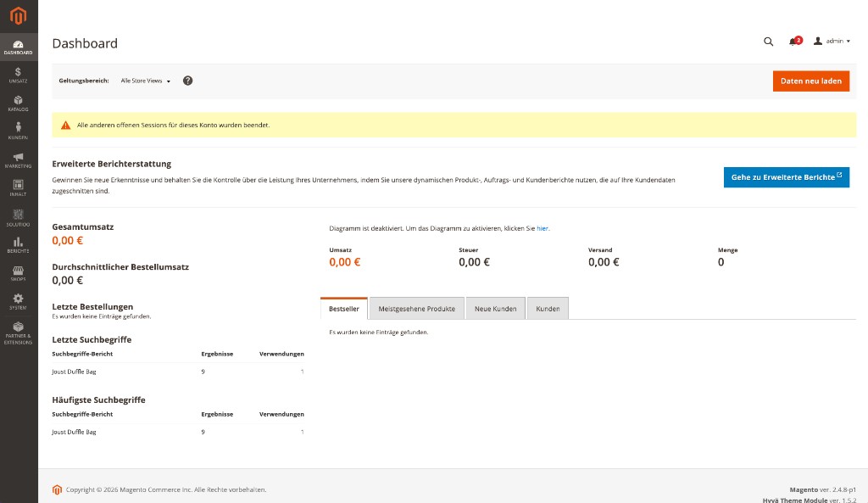Open the System menu
Image resolution: width=868 pixels, height=503 pixels.
coord(19,302)
